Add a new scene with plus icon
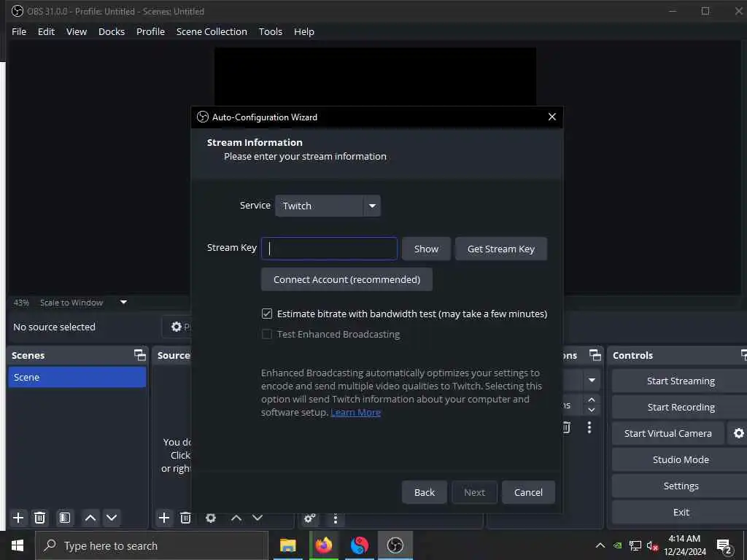747x560 pixels. [18, 518]
